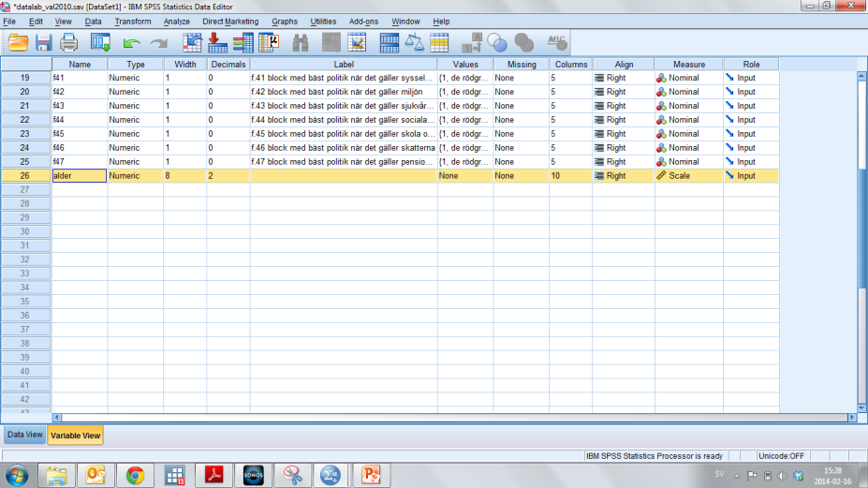Click the horizontal scrollbar left arrow
The image size is (868, 488).
tap(56, 418)
